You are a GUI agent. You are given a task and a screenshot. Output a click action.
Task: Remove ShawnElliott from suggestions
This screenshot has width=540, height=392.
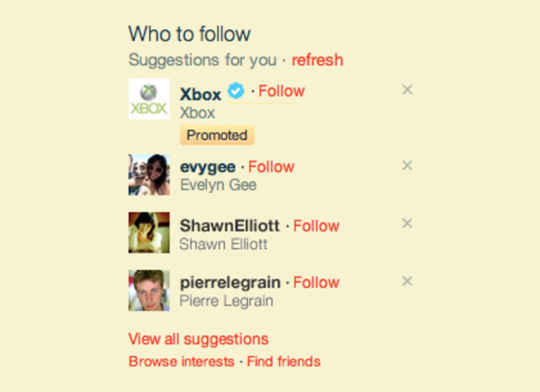pos(407,224)
